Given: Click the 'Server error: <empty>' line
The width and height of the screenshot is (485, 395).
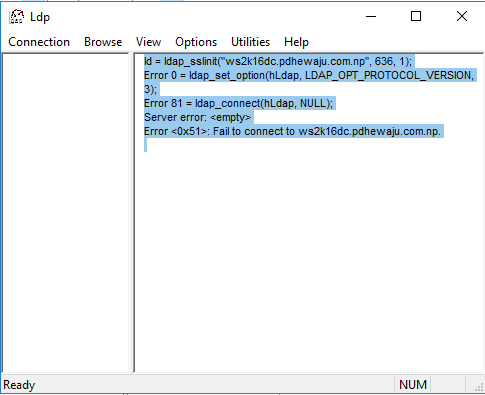Looking at the screenshot, I should [x=197, y=117].
